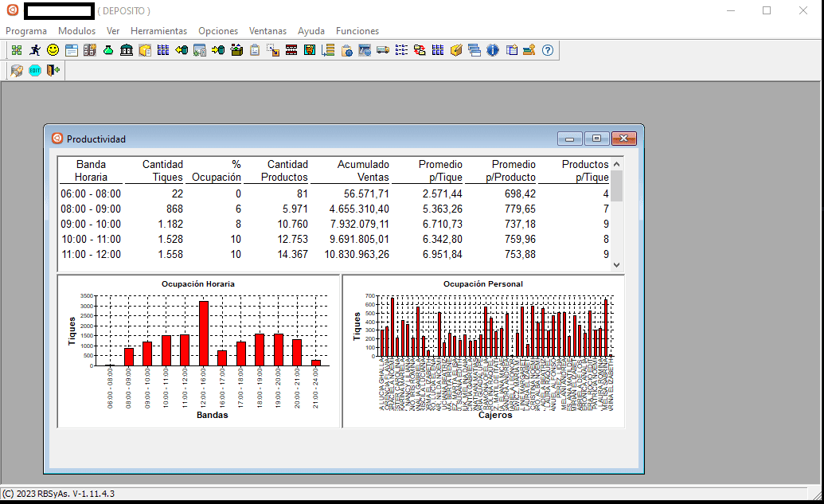Maximize the Productividad window

coord(596,139)
